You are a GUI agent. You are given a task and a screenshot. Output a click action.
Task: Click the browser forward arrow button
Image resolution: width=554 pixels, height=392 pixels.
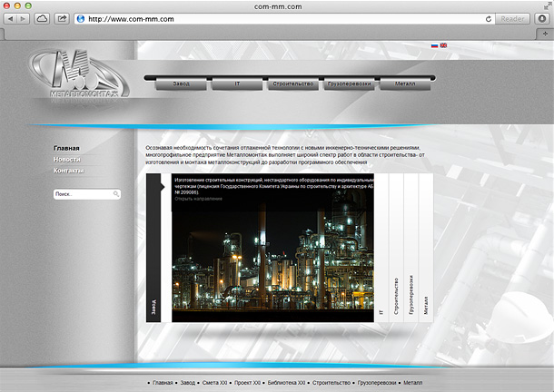point(24,19)
